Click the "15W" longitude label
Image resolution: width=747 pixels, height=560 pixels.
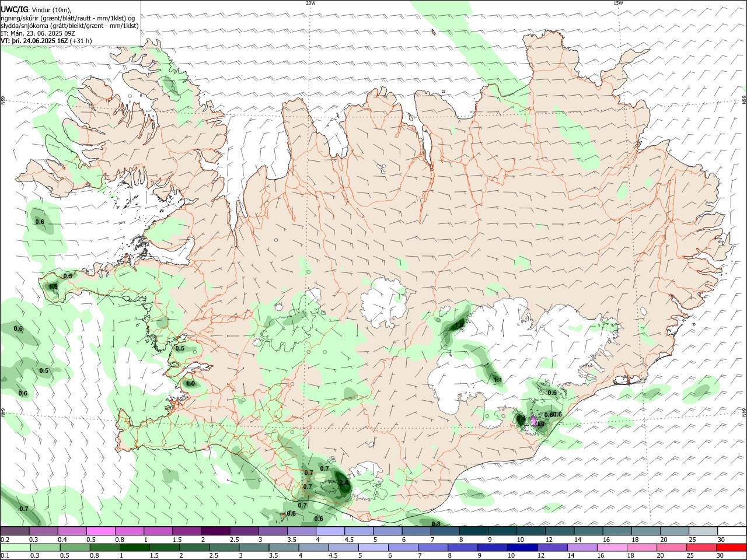pos(618,3)
